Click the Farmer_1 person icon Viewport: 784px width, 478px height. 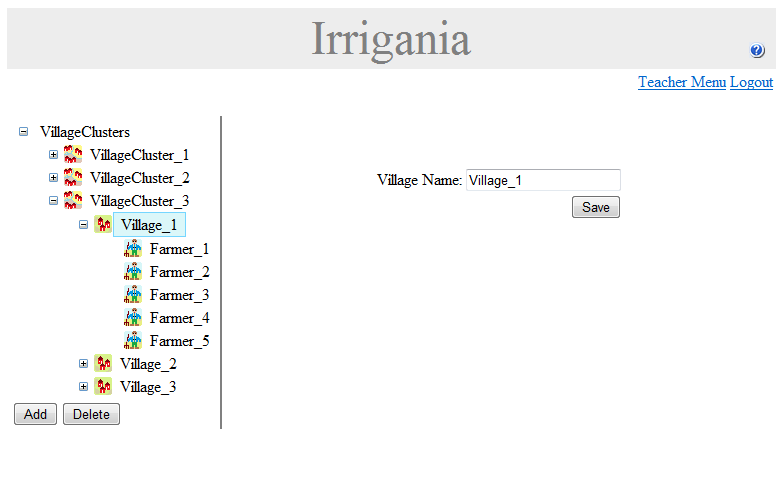tap(133, 249)
